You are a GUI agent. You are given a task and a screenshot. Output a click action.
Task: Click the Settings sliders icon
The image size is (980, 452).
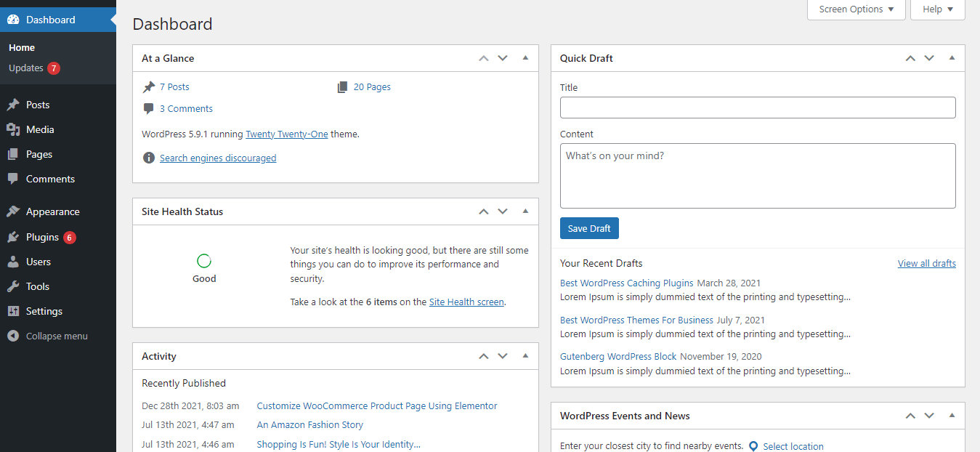pyautogui.click(x=13, y=311)
